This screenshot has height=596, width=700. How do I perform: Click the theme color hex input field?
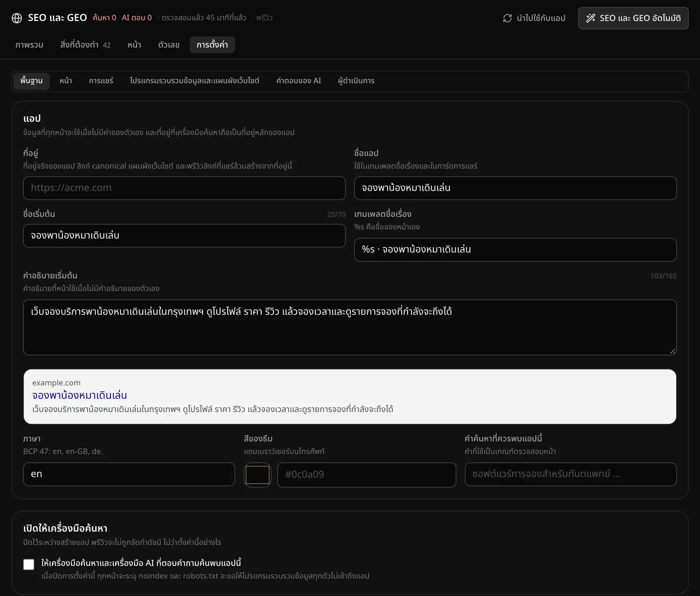click(x=366, y=475)
